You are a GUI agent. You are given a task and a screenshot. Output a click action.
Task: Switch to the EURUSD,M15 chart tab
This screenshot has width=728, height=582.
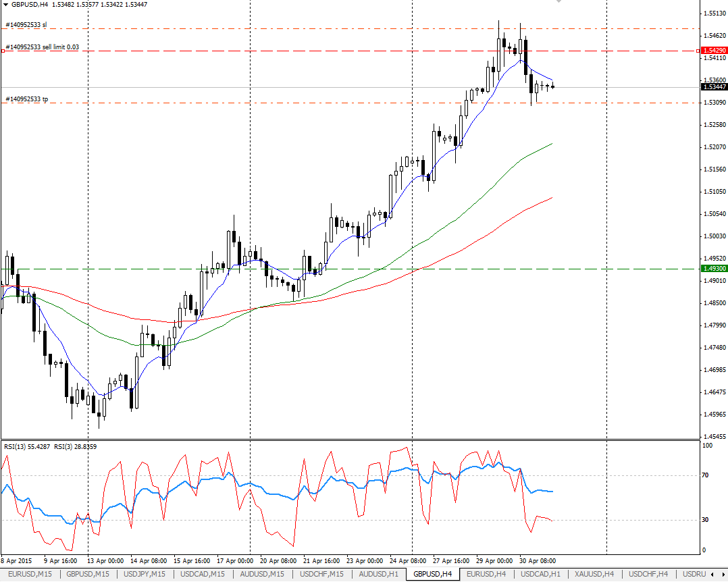[30, 574]
